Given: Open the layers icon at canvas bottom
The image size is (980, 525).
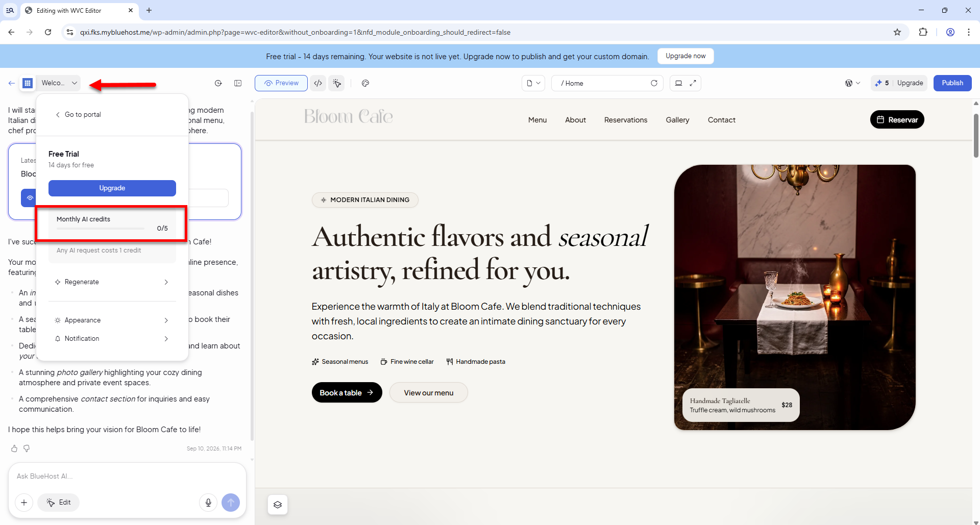Looking at the screenshot, I should (278, 505).
